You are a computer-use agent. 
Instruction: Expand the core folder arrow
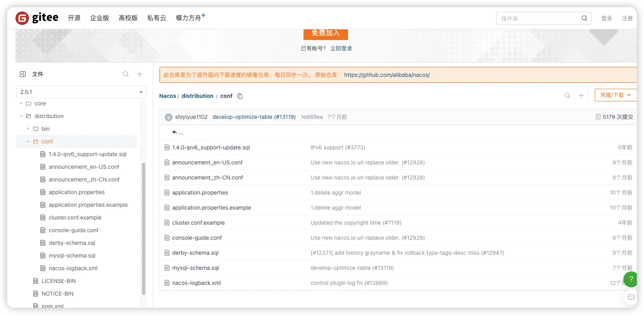pos(21,103)
